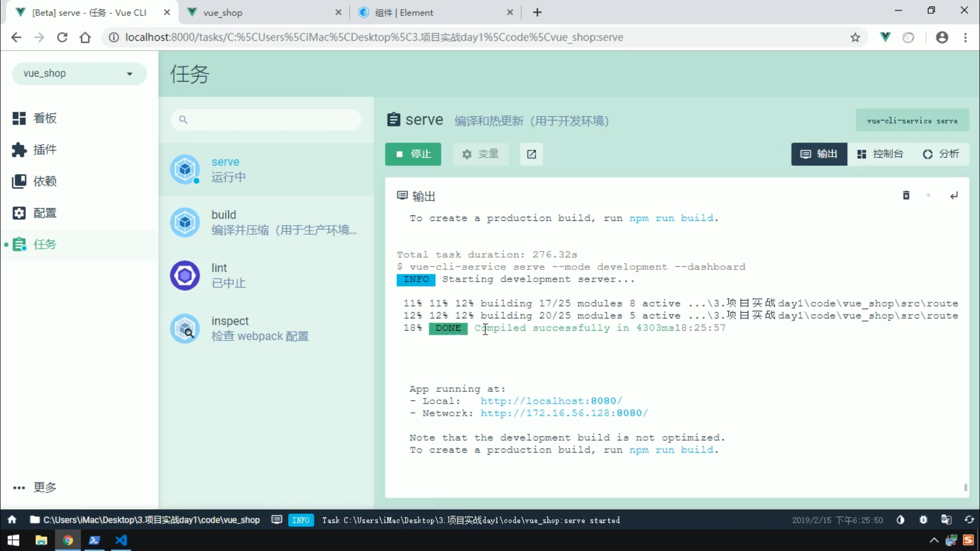The height and width of the screenshot is (551, 980).
Task: Open a new browser tab
Action: point(537,12)
